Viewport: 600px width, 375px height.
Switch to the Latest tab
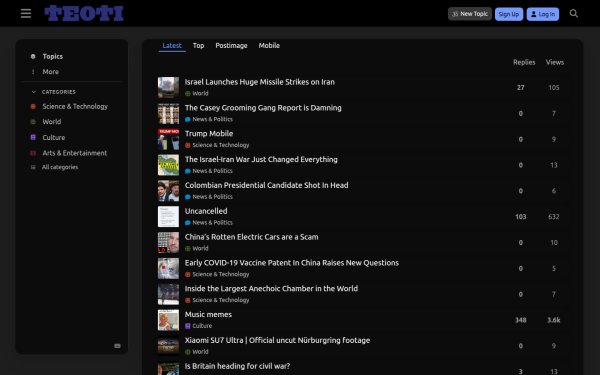[x=172, y=46]
